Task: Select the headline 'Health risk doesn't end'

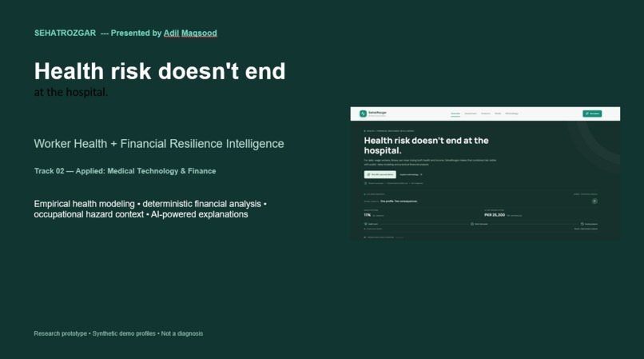Action: 160,71
